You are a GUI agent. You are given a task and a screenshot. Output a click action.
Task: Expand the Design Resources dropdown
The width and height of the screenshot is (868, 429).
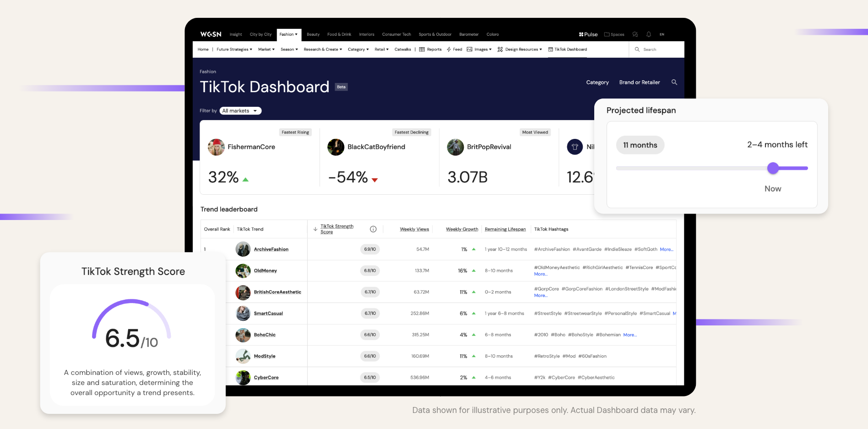pos(520,49)
